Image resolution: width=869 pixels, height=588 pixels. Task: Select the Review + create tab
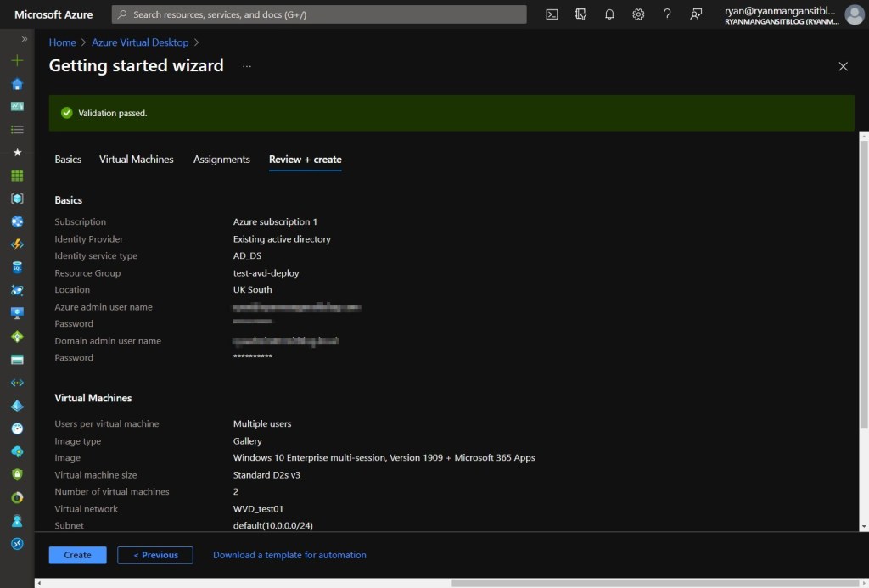[x=306, y=160]
